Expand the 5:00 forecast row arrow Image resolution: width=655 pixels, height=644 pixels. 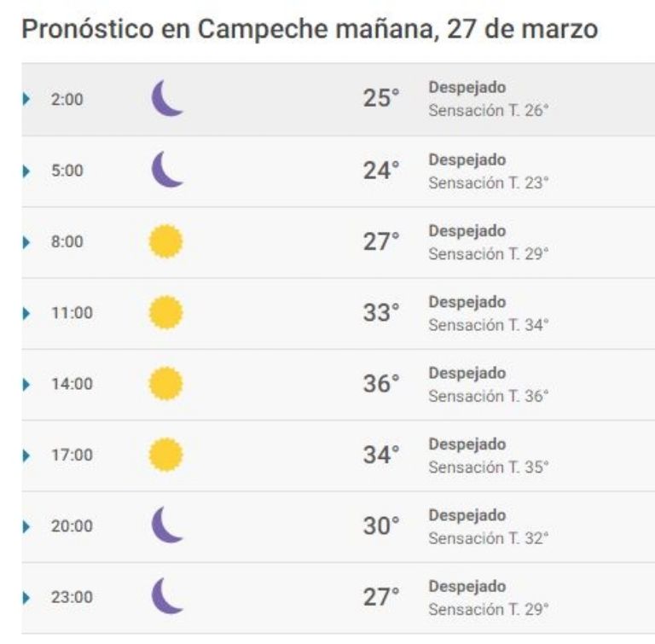pyautogui.click(x=26, y=171)
